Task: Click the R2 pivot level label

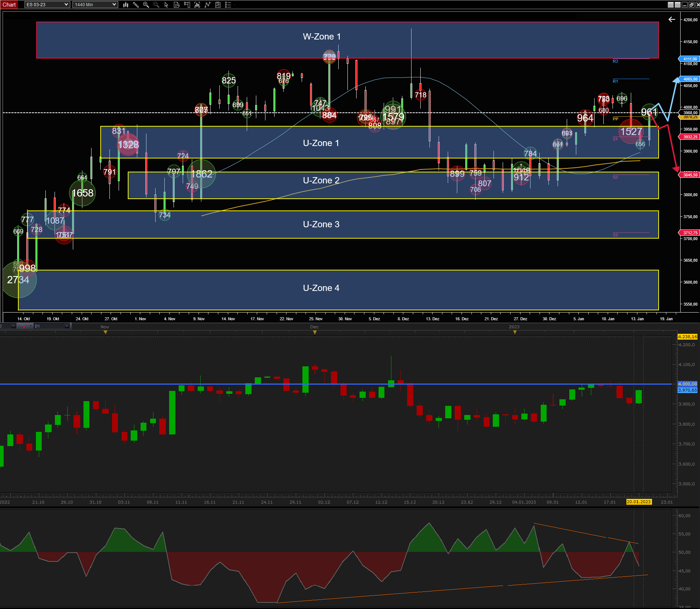Action: [615, 61]
